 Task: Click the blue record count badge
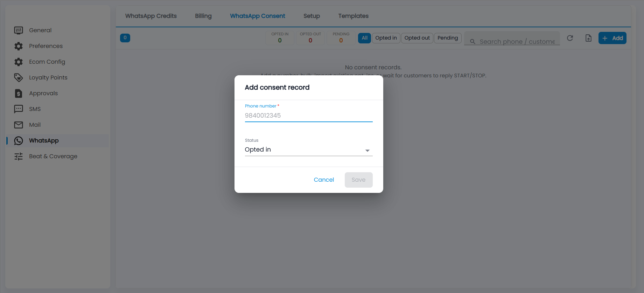click(125, 38)
